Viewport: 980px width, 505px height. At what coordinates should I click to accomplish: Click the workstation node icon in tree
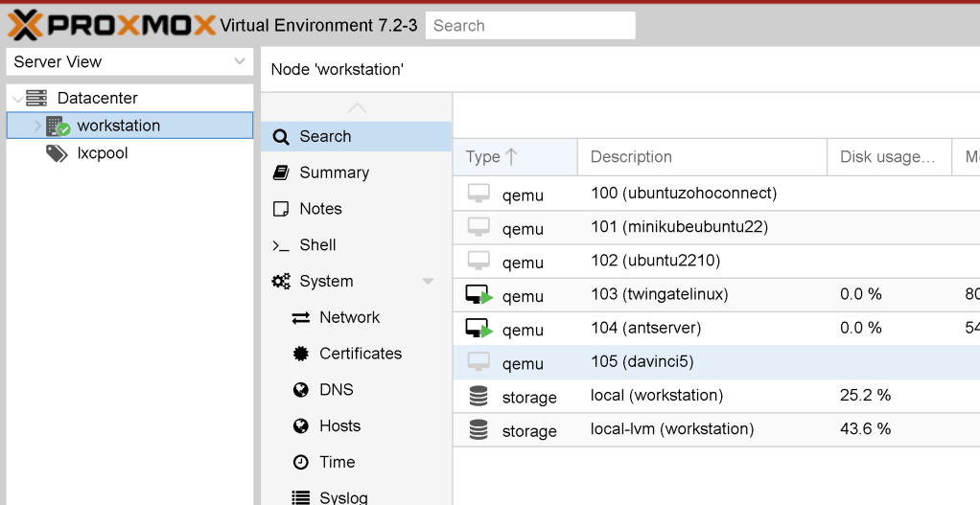click(58, 126)
